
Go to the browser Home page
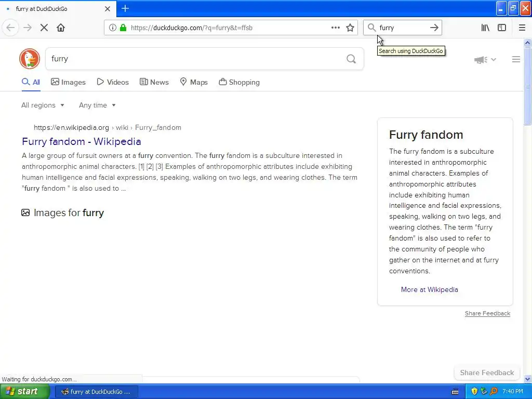click(x=61, y=28)
